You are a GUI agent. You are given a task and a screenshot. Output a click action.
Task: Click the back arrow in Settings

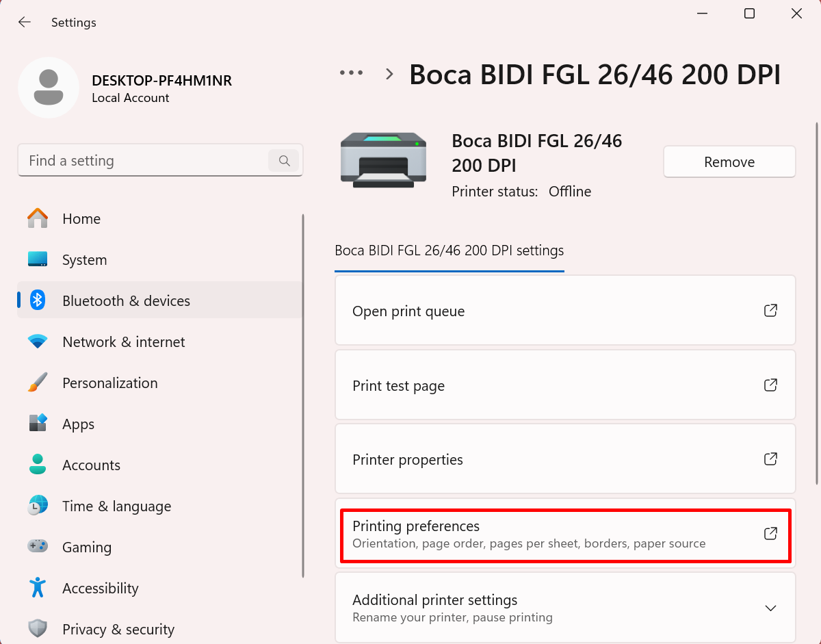pos(25,23)
